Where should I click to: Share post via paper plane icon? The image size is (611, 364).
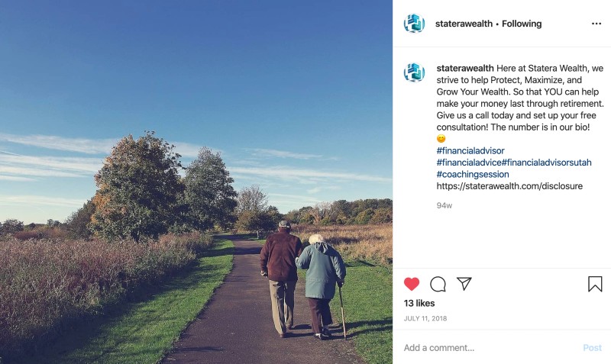point(464,284)
